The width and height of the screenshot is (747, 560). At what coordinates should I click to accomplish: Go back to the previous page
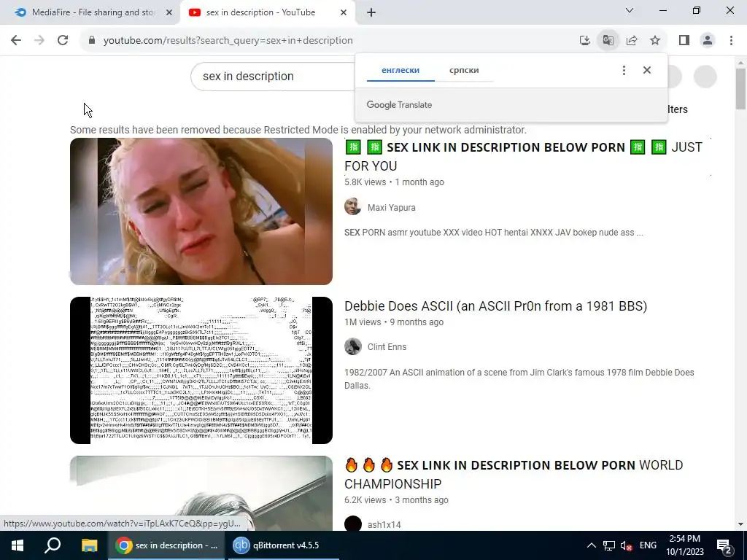point(16,41)
